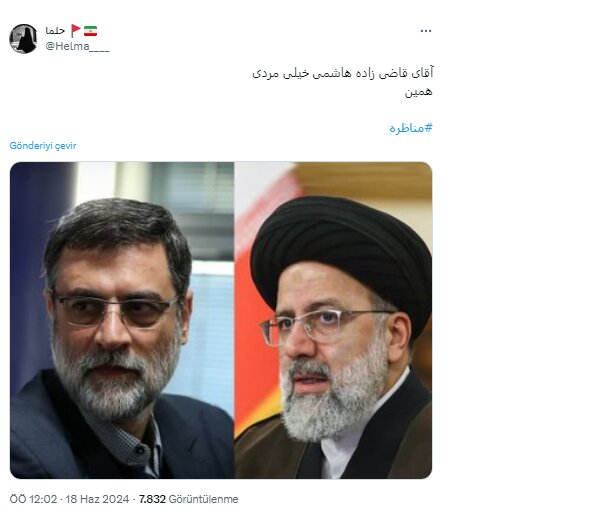The image size is (600, 519).
Task: Click the word همین in the tweet
Action: pyautogui.click(x=419, y=92)
